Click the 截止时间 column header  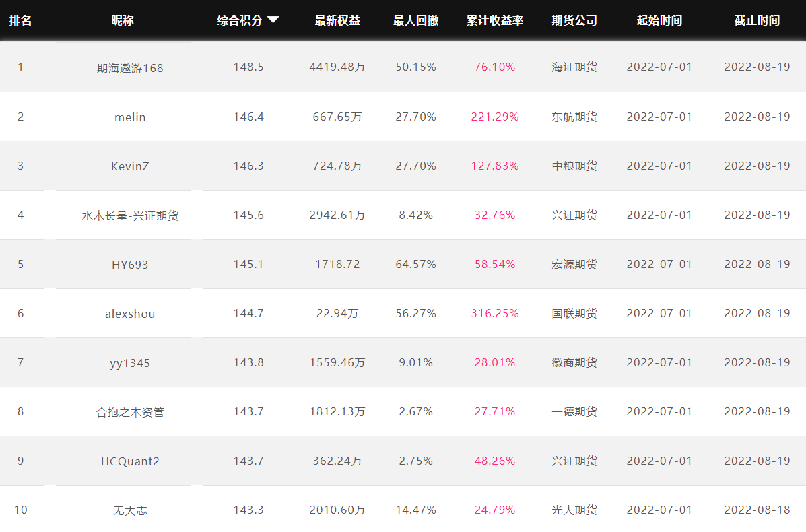pos(757,20)
